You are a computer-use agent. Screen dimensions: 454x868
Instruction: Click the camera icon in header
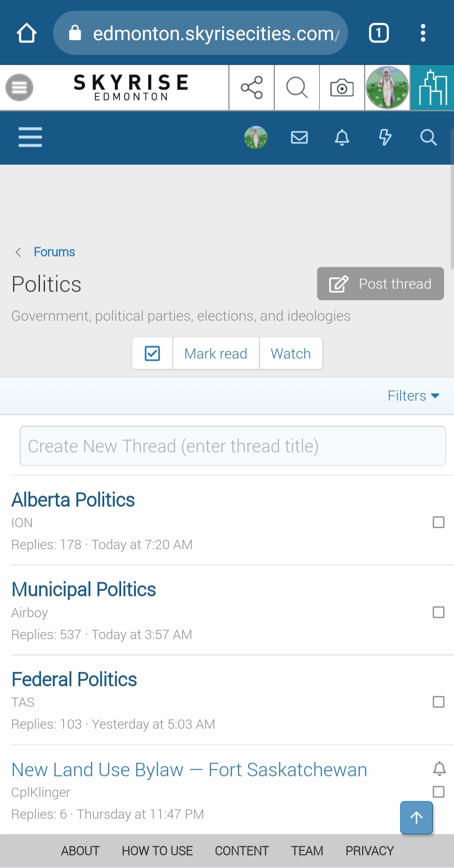pyautogui.click(x=342, y=87)
